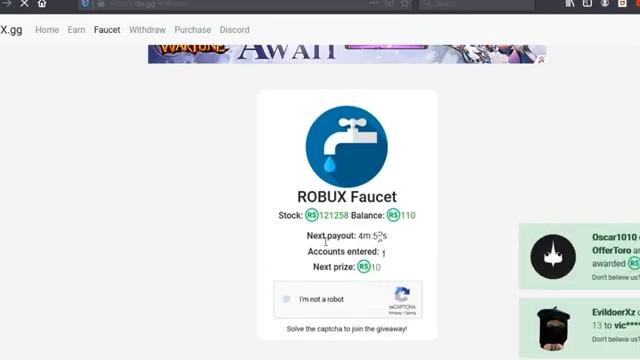The width and height of the screenshot is (640, 360).
Task: Open the reCAPTCHA Terms link
Action: [410, 313]
